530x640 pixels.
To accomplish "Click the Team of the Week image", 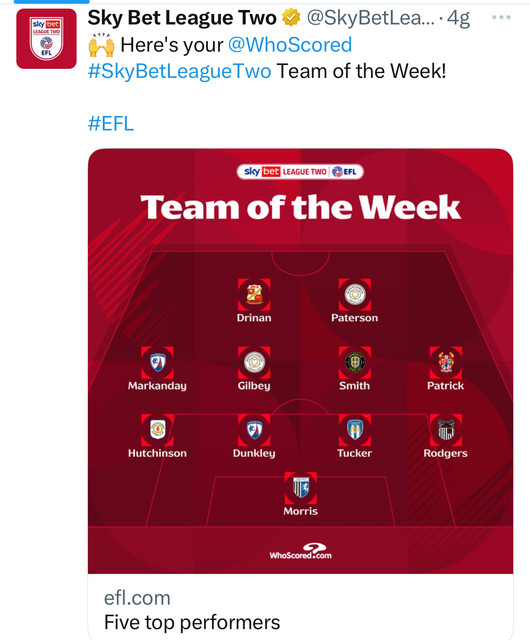I will click(301, 361).
